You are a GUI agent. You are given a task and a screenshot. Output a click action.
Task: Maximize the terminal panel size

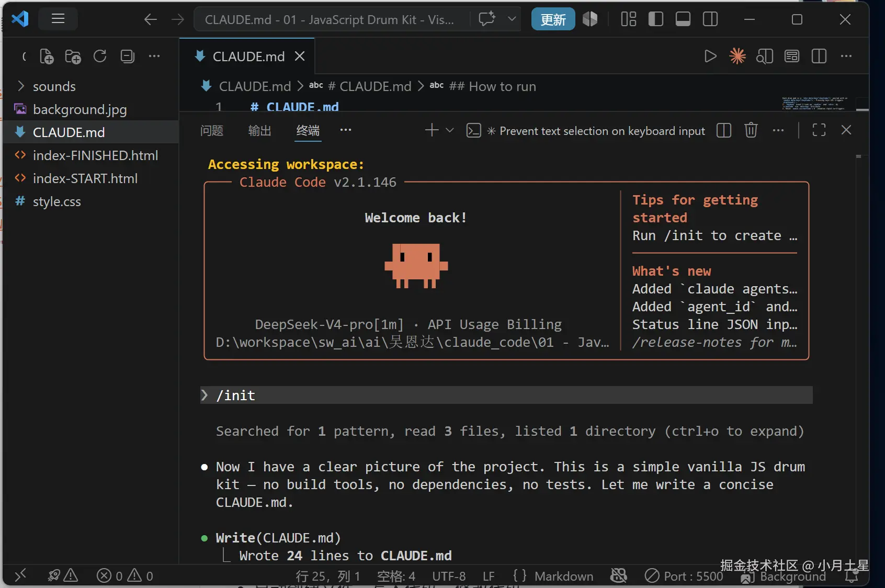coord(819,130)
